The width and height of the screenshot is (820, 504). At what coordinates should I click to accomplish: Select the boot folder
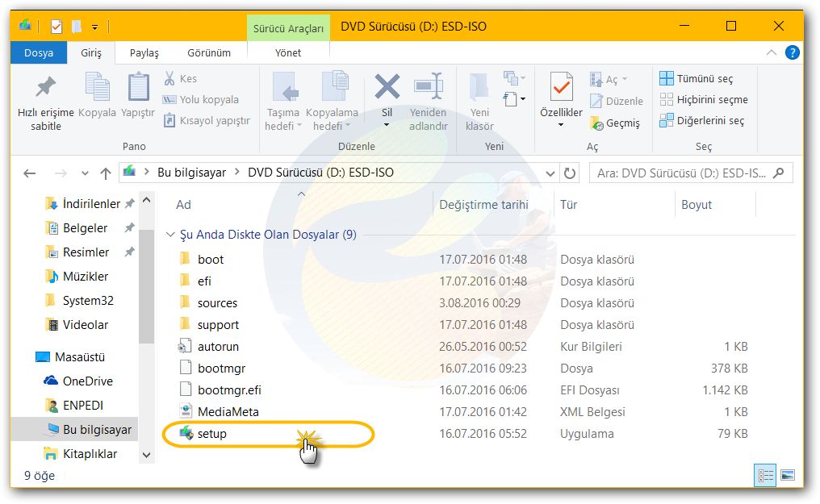(x=210, y=260)
